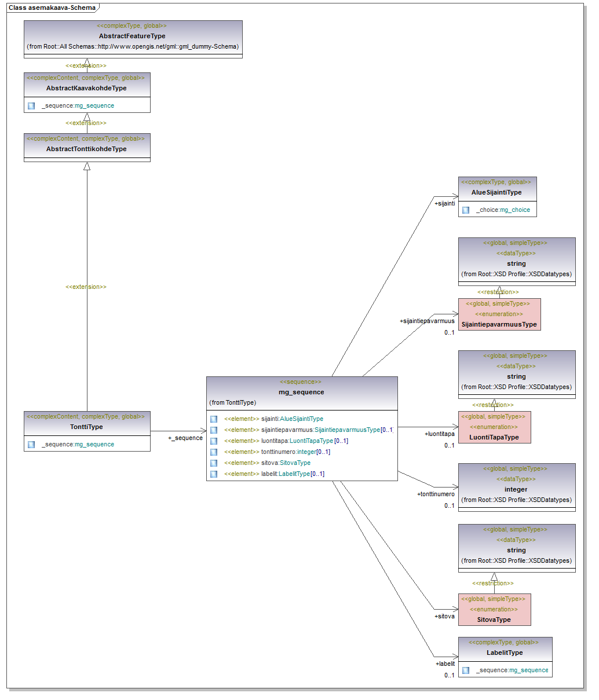Select the AbstractFeatureType class header
Screen dimensions: 599x700
[133, 36]
